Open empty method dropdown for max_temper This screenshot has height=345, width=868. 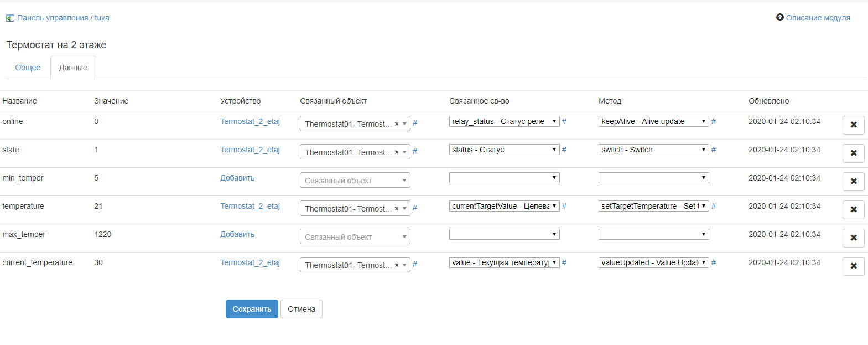(x=653, y=234)
